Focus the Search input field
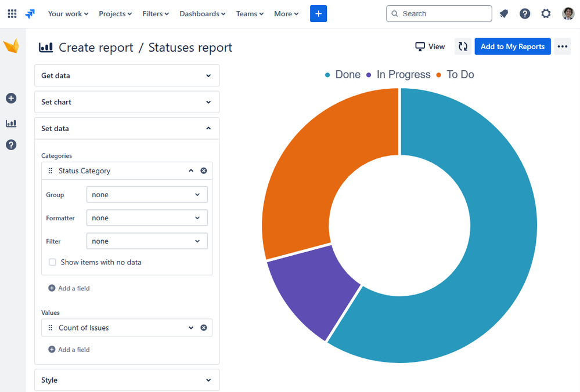This screenshot has height=392, width=580. point(439,14)
